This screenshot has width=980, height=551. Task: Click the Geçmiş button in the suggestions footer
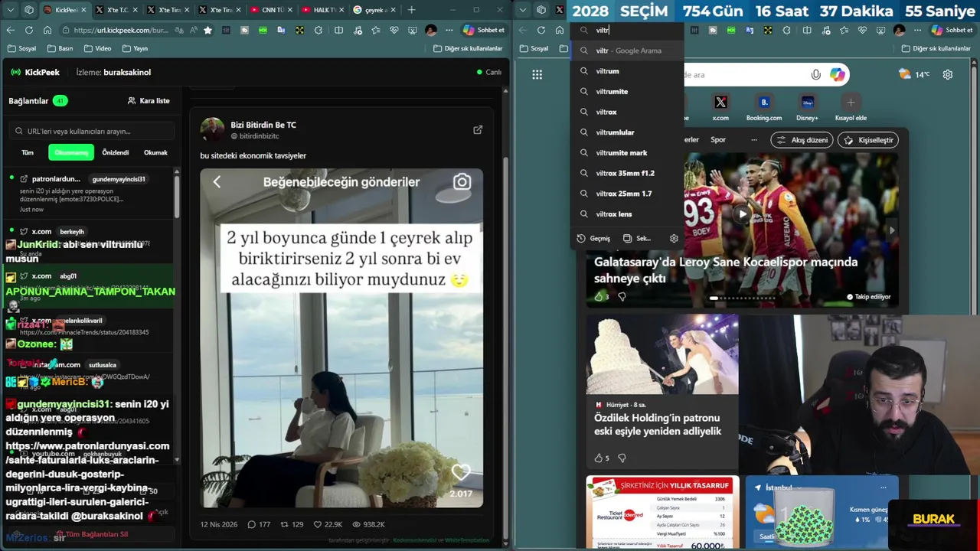click(593, 239)
